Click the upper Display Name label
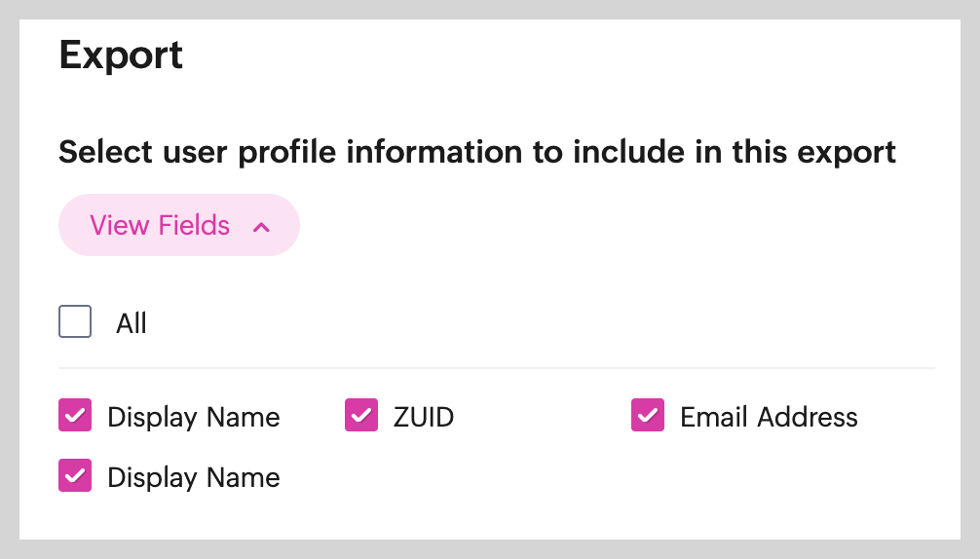Screen dimensions: 980x559 [194, 418]
